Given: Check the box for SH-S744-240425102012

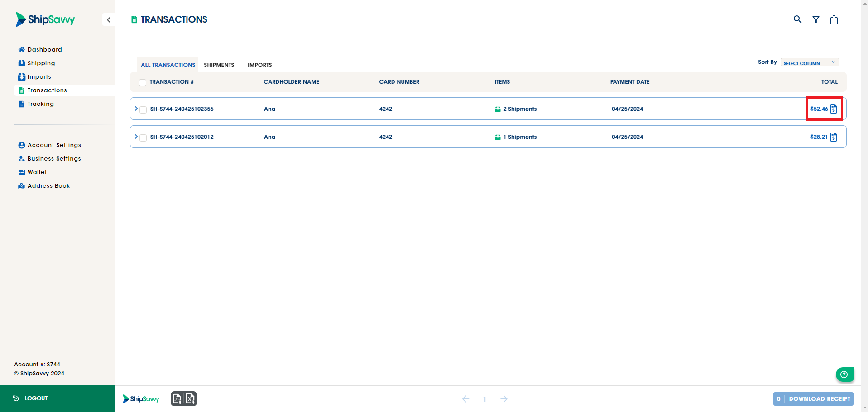Looking at the screenshot, I should pyautogui.click(x=143, y=137).
